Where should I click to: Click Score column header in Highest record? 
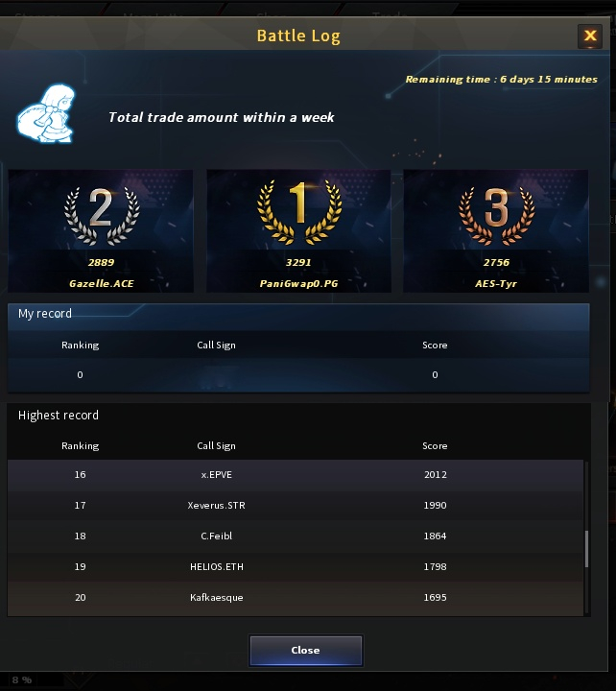point(435,446)
